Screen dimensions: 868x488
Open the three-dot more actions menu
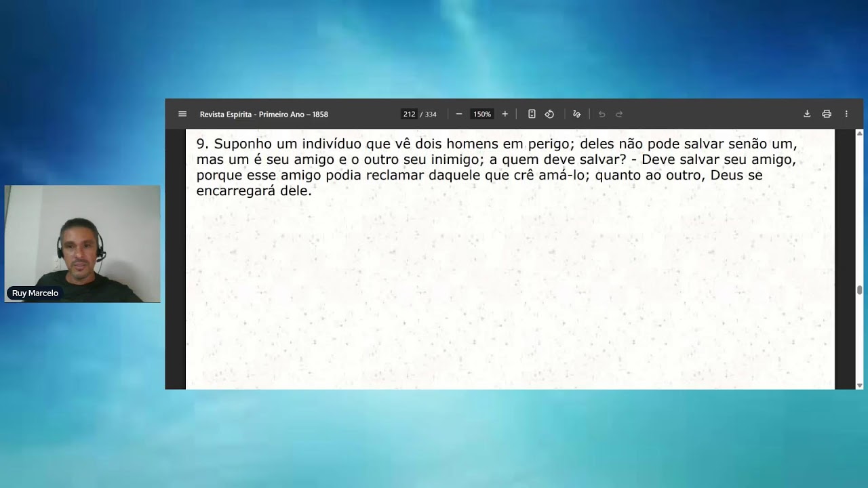pyautogui.click(x=846, y=114)
